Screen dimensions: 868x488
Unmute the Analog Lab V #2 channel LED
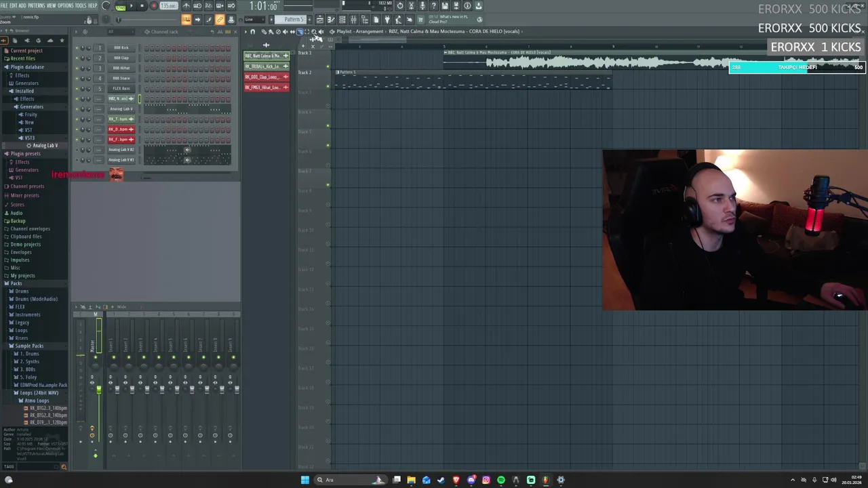(x=77, y=149)
